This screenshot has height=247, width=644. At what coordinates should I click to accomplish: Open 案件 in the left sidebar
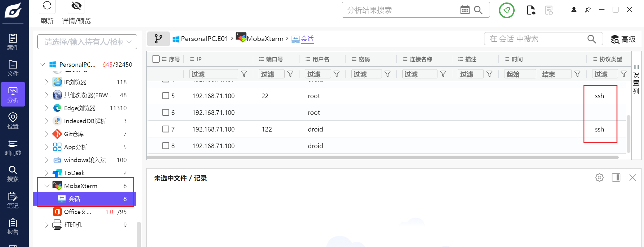(x=13, y=42)
